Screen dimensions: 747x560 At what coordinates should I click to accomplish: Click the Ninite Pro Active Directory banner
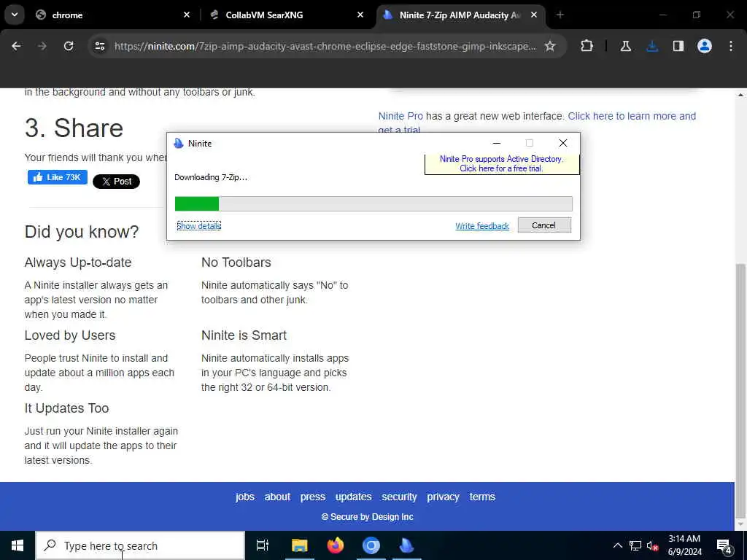(502, 164)
